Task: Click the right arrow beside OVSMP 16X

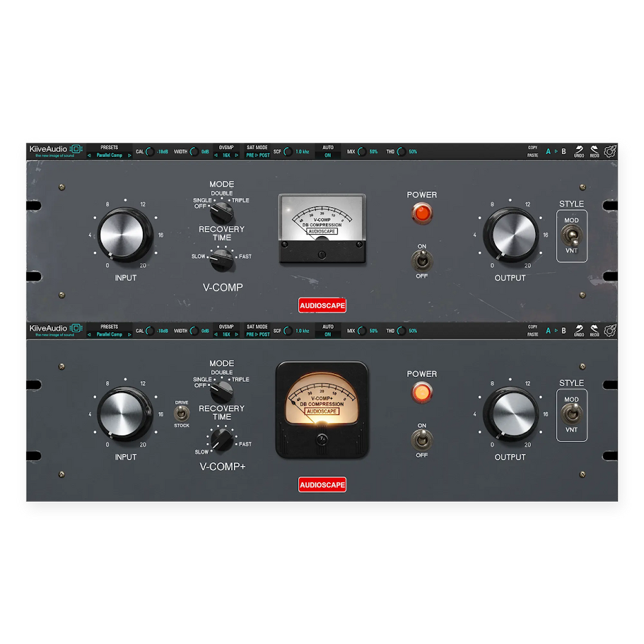Action: (237, 155)
